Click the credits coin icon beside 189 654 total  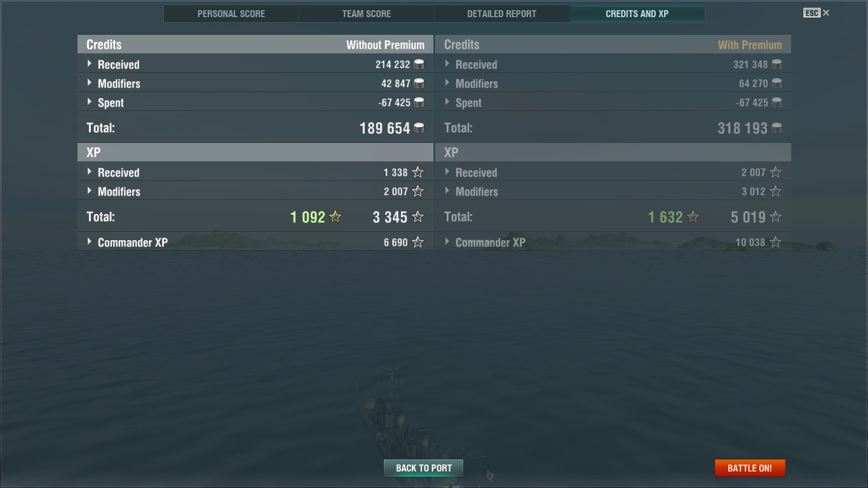pos(419,128)
